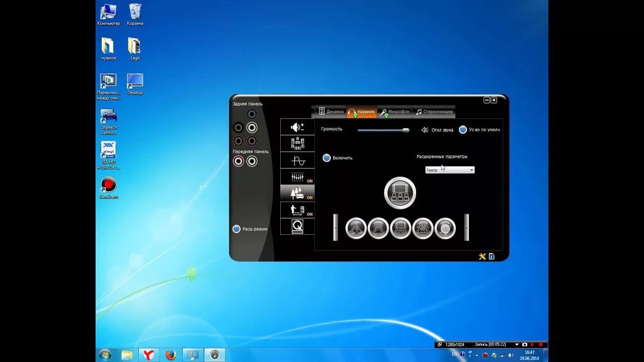Pause Bandicam recording button
644x362 pixels.
(x=532, y=344)
